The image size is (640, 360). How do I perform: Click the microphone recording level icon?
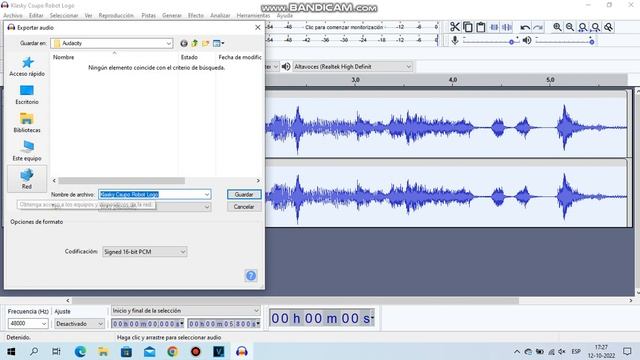point(455,40)
